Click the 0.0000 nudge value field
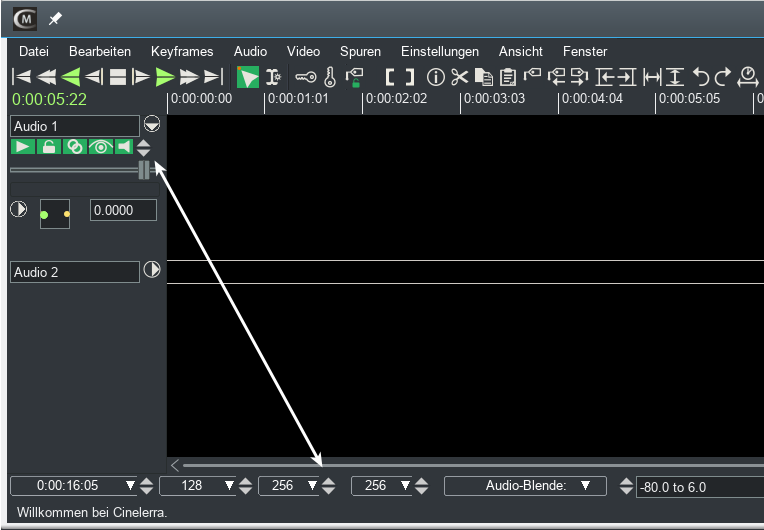This screenshot has width=764, height=530. coord(123,210)
